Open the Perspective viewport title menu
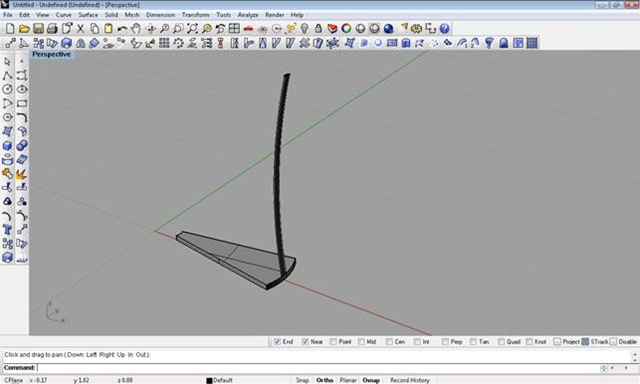 coord(51,54)
